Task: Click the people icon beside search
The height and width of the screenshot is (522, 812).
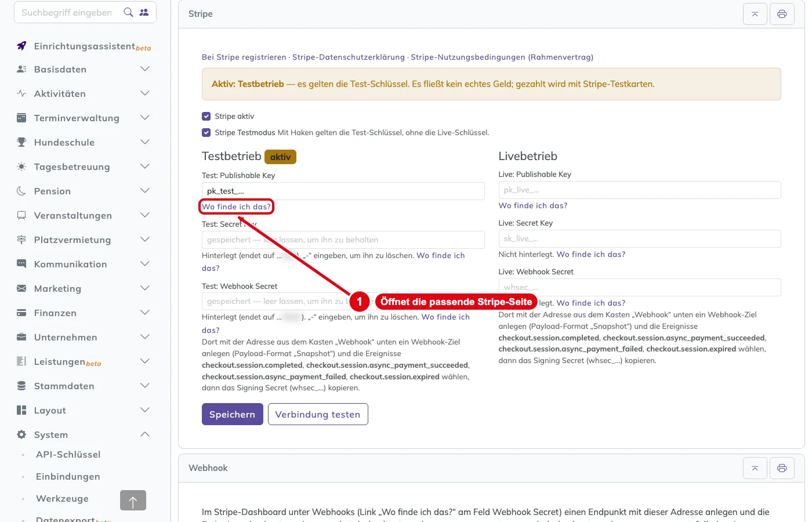Action: coord(144,12)
